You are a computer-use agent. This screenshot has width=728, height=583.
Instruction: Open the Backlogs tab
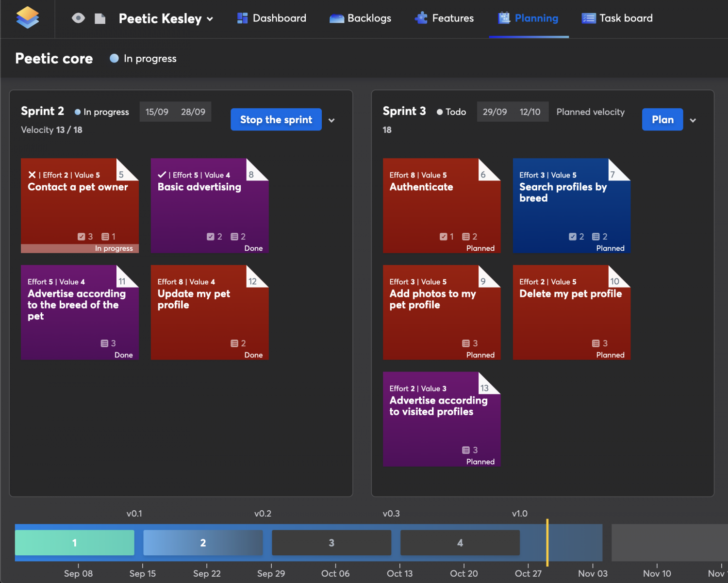(x=360, y=18)
